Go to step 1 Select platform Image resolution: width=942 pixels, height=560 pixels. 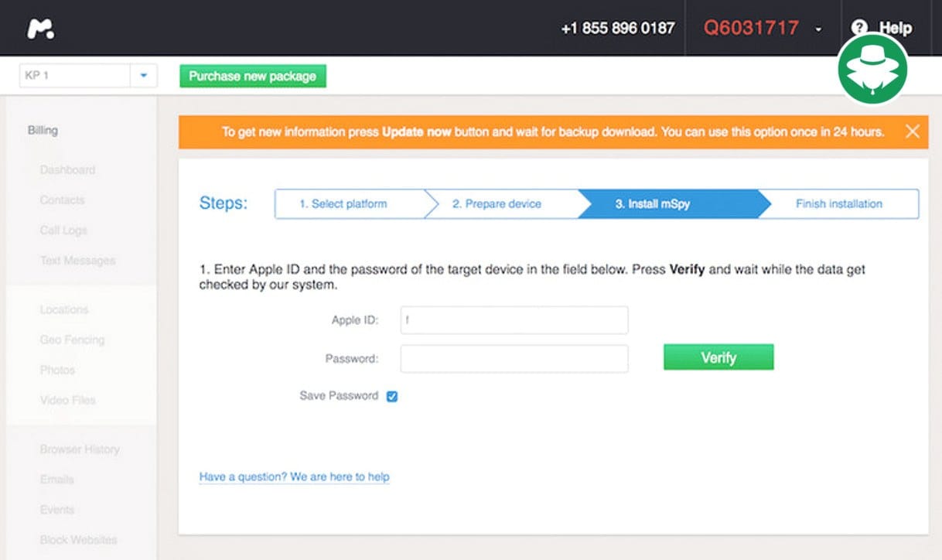(x=343, y=204)
